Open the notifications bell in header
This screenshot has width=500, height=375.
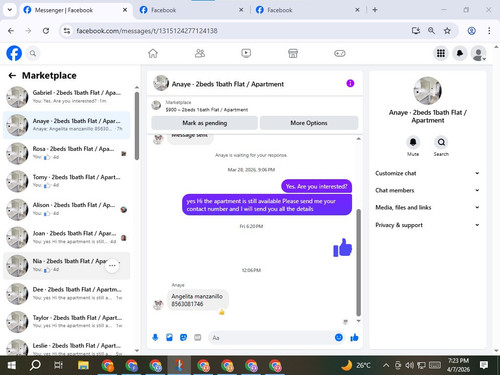459,53
